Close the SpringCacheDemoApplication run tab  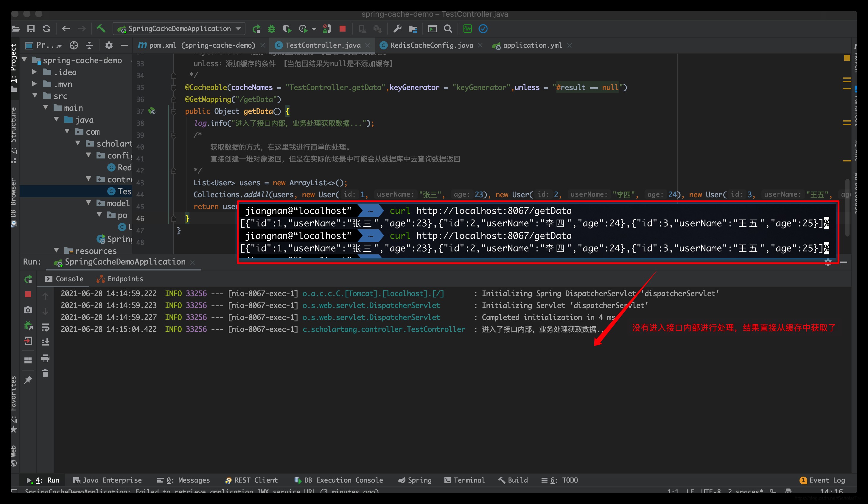click(192, 262)
